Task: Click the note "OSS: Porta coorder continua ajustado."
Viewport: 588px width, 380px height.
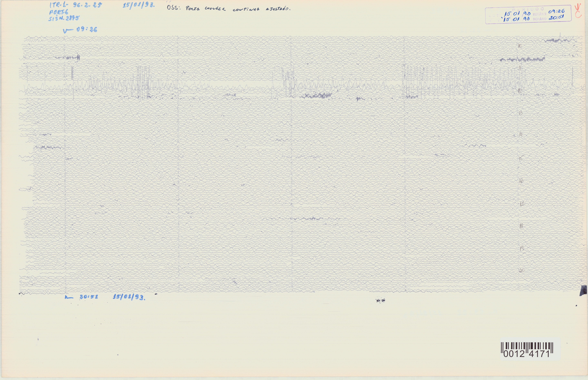Action: (x=229, y=8)
